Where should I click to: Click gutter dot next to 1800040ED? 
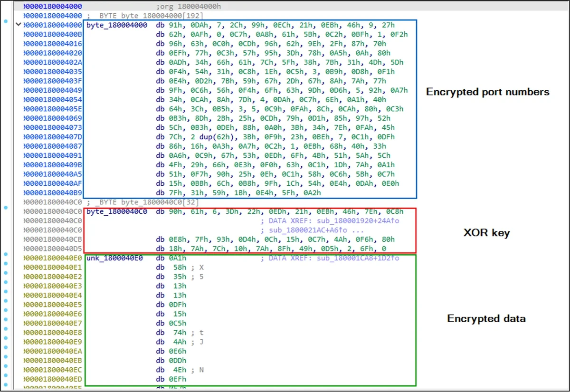5,379
